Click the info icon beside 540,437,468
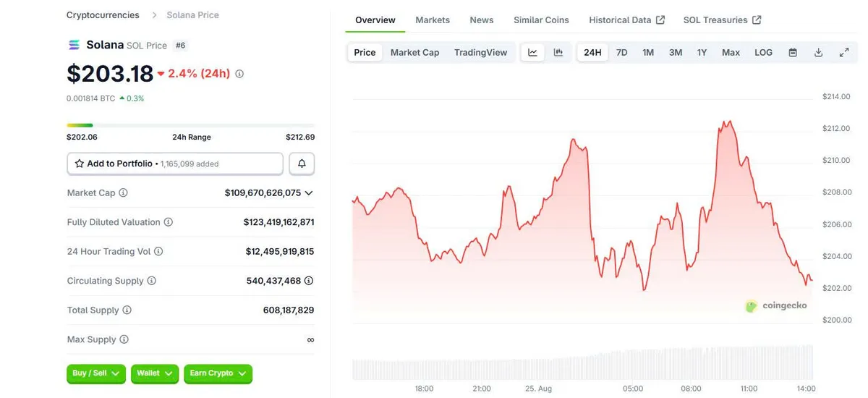 309,281
